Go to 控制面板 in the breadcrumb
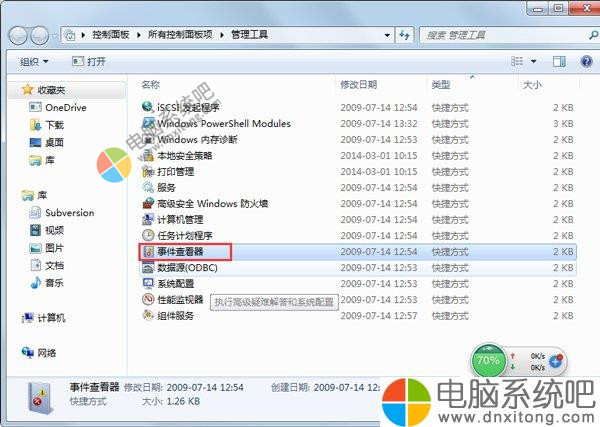The width and height of the screenshot is (600, 427). (x=111, y=35)
